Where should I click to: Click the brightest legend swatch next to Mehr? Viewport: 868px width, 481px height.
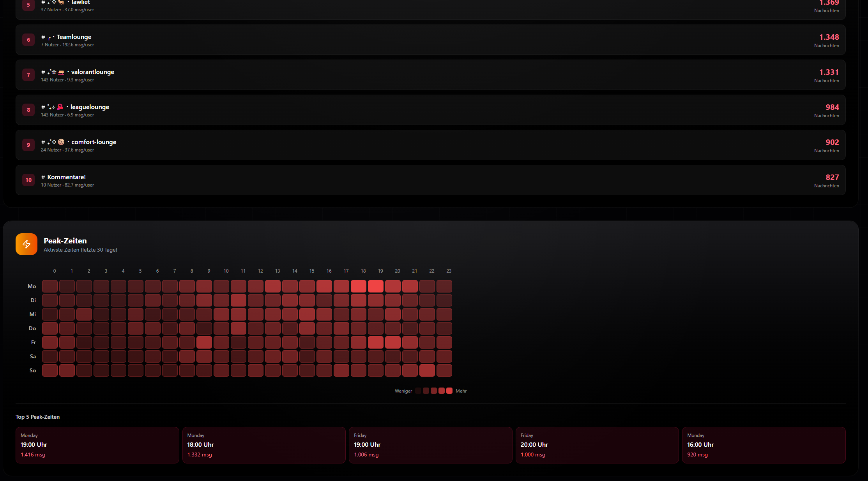[x=449, y=391]
